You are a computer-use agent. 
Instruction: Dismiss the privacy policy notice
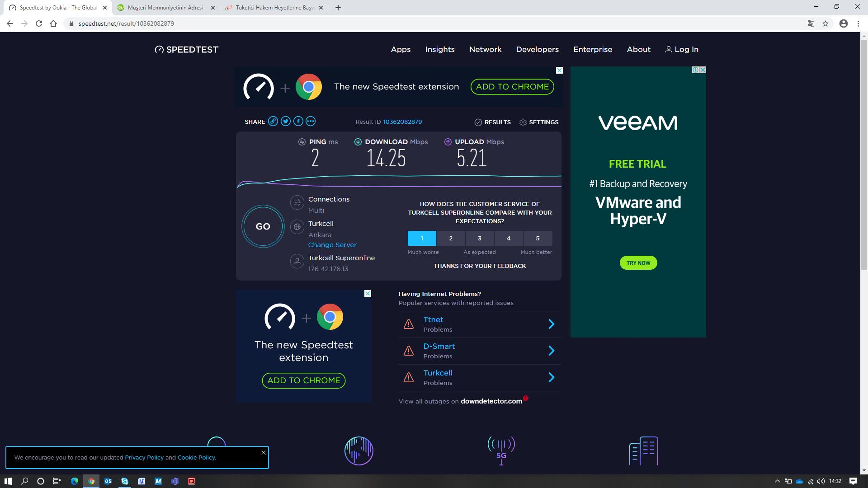pos(264,452)
